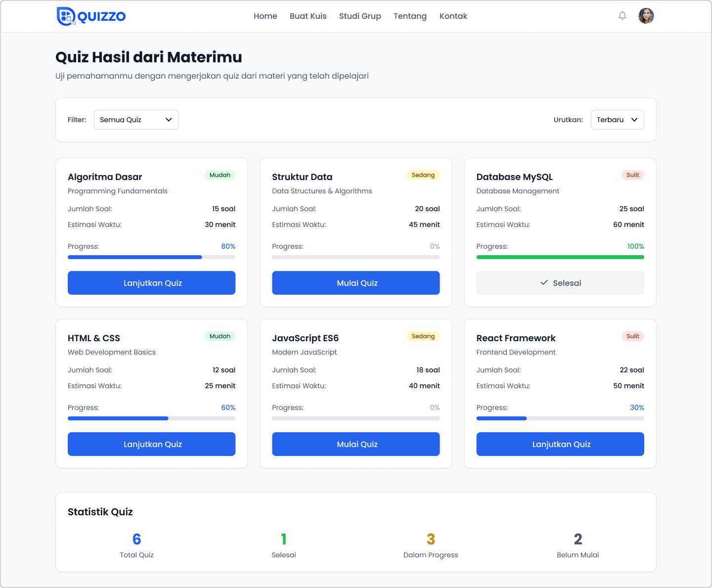Go to the Home menu item

pyautogui.click(x=266, y=16)
